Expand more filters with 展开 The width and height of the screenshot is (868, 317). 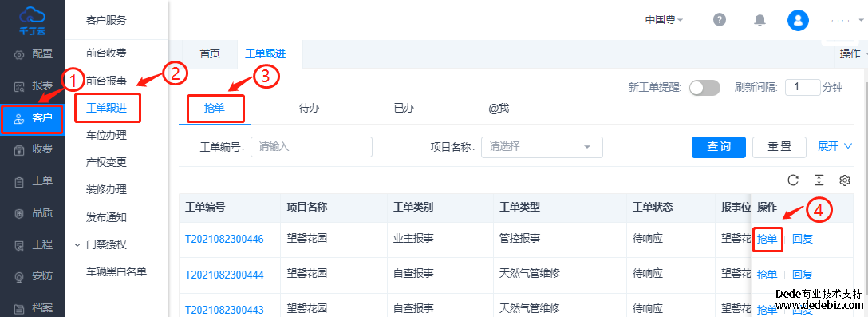834,146
